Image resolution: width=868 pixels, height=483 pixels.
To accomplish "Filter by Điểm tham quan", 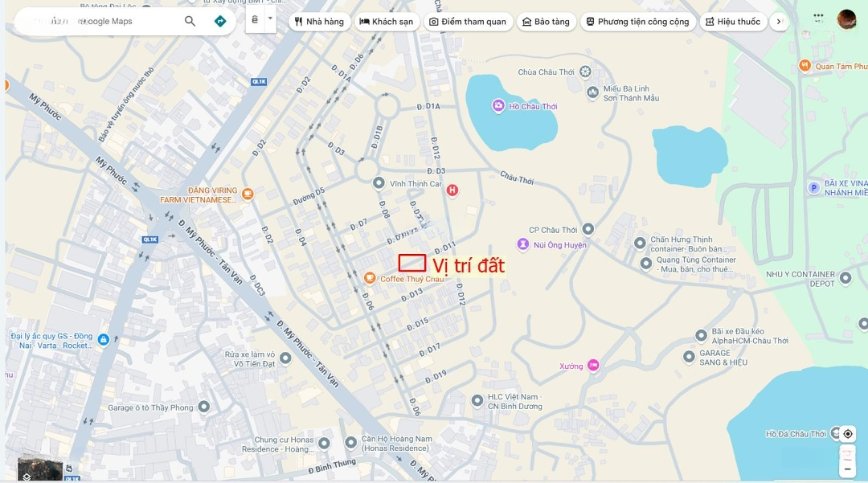I will coord(469,22).
